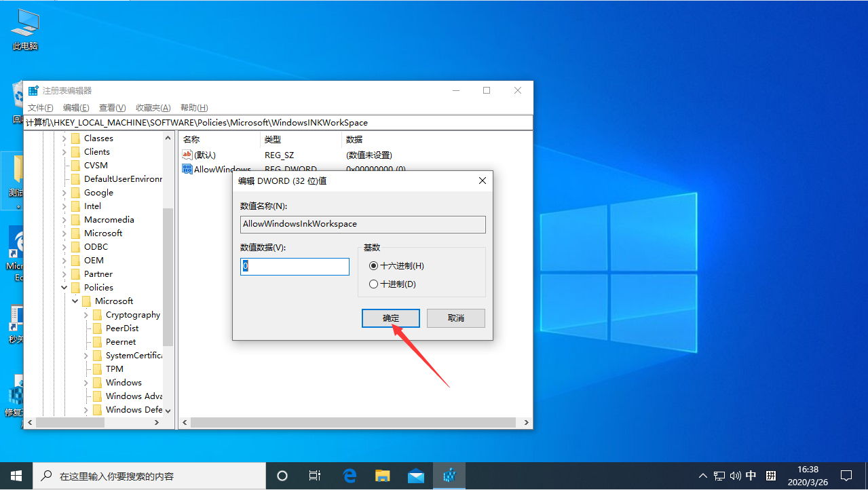Click inside the 数值数据 input field
Viewport: 868px width, 490px height.
294,266
